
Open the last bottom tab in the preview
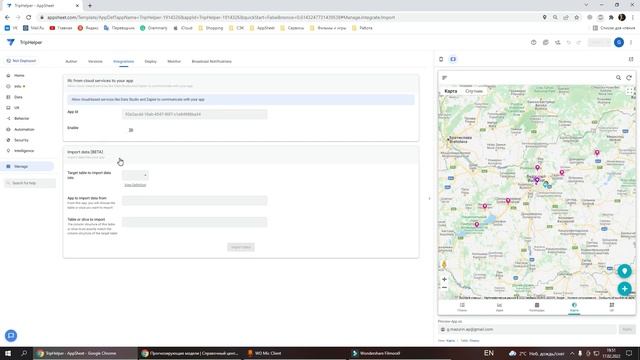[611, 307]
